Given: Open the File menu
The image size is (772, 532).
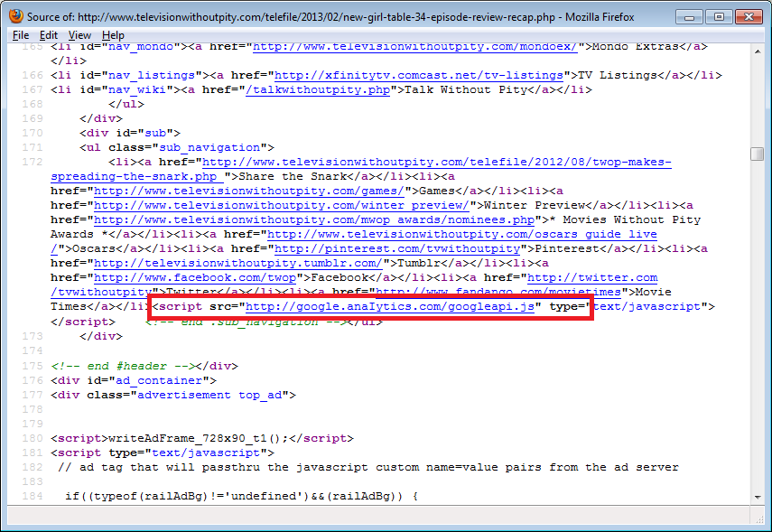Looking at the screenshot, I should [x=21, y=35].
